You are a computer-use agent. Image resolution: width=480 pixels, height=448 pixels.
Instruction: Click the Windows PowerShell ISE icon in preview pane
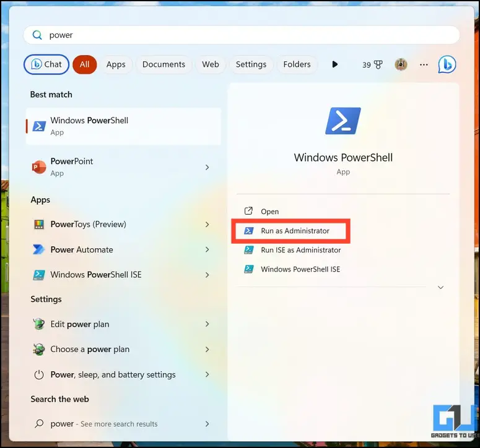click(248, 269)
